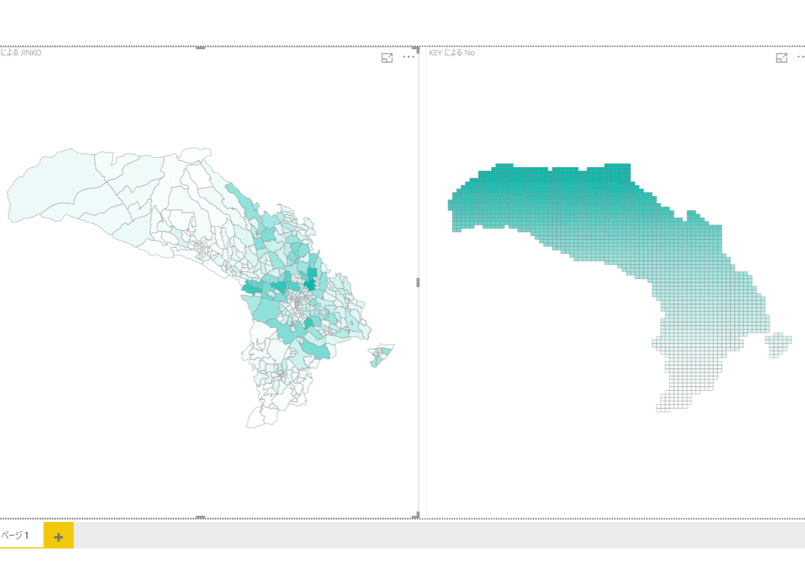Click the right-edge resize handle of JINKO visual

(418, 282)
